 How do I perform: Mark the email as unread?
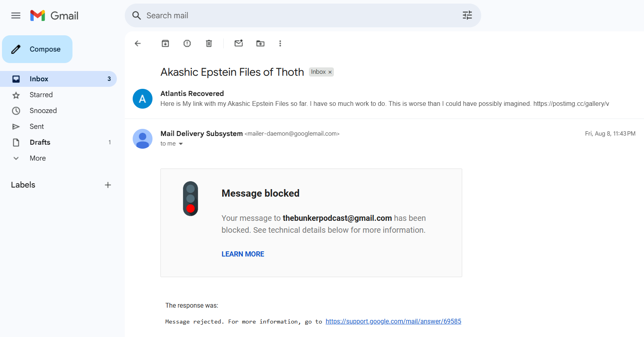[238, 44]
